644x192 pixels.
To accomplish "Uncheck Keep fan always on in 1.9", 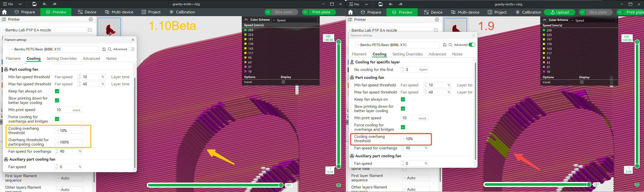I will coord(403,99).
